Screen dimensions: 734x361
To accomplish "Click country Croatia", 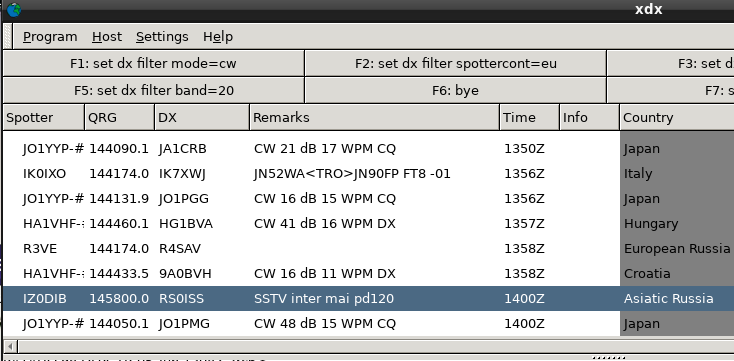I will [647, 274].
